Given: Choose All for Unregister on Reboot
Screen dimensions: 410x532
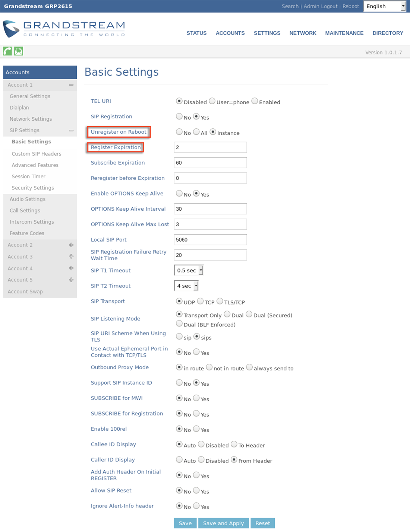Looking at the screenshot, I should tap(196, 132).
